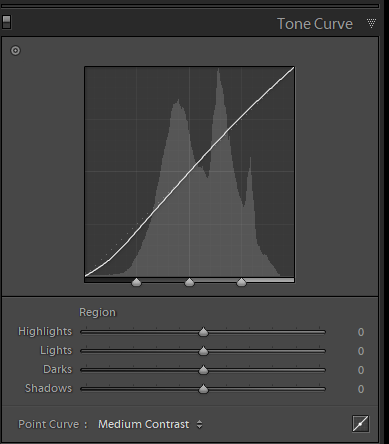Click the shadows split point marker under curve

[x=136, y=282]
